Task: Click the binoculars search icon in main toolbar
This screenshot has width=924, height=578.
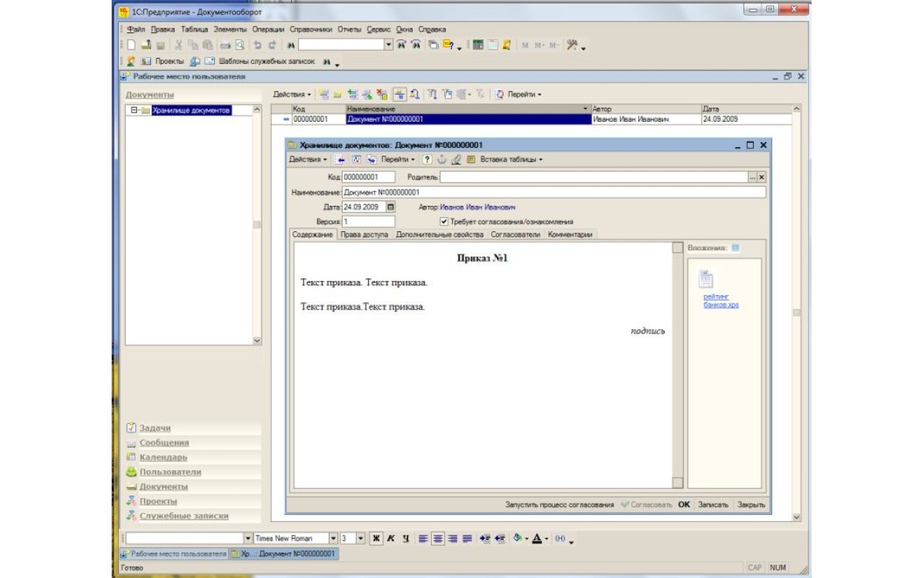Action: (291, 45)
